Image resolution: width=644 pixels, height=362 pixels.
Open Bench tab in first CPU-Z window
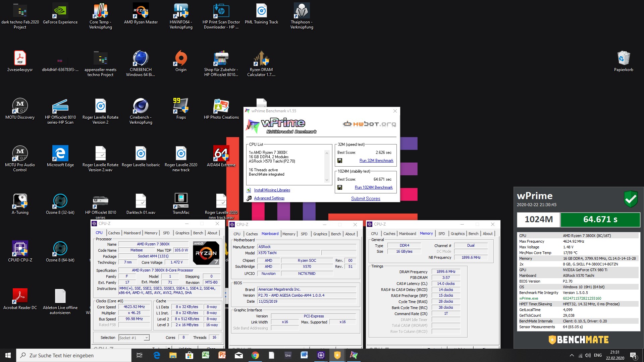tap(198, 233)
